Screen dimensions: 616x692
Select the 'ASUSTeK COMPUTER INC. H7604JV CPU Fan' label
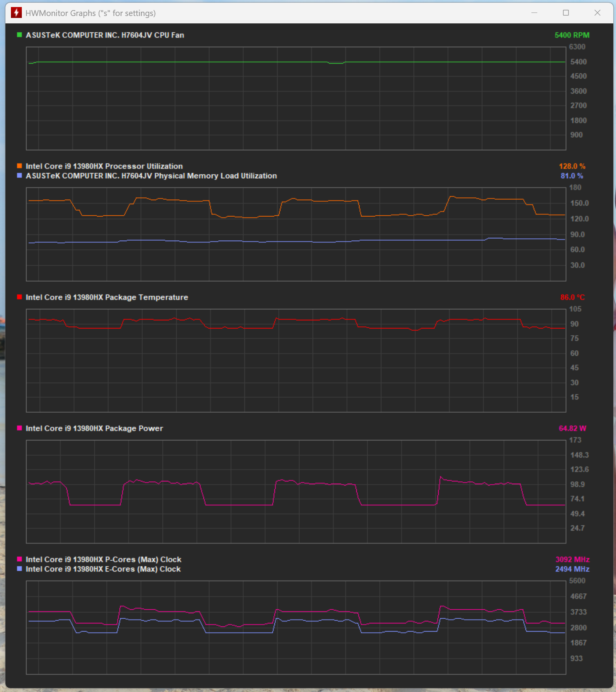(105, 35)
